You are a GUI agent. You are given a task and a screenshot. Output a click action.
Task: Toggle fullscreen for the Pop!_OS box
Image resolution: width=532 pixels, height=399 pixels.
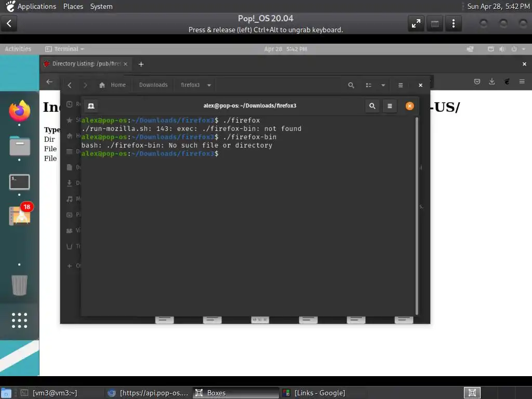pyautogui.click(x=416, y=23)
